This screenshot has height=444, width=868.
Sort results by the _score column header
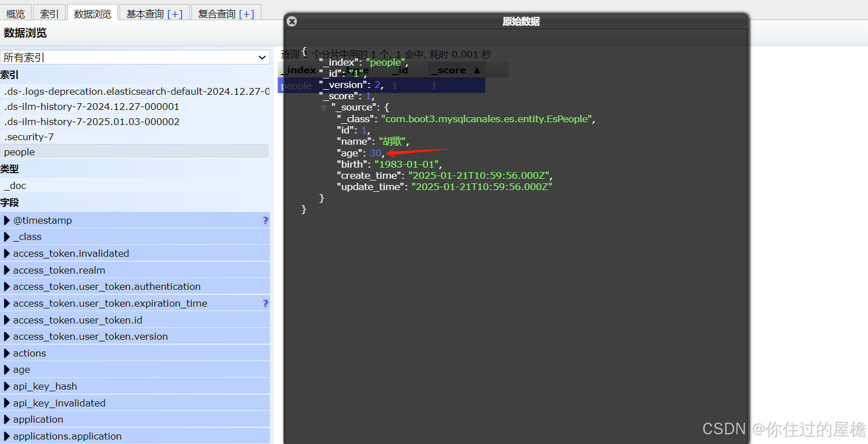456,70
